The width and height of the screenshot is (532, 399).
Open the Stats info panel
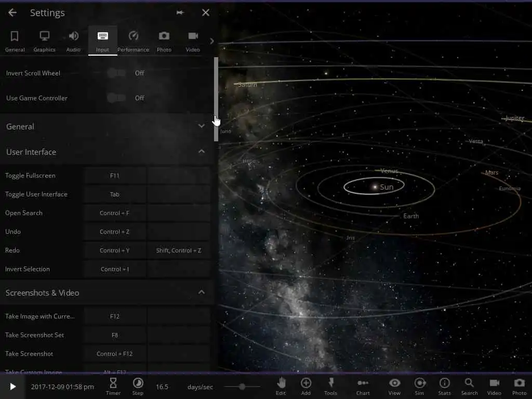445,387
